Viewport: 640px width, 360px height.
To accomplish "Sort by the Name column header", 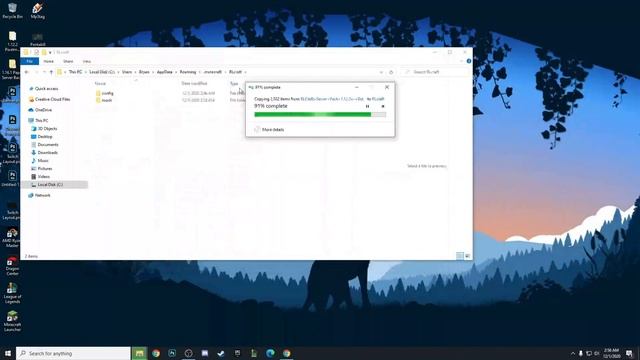I will tap(100, 84).
